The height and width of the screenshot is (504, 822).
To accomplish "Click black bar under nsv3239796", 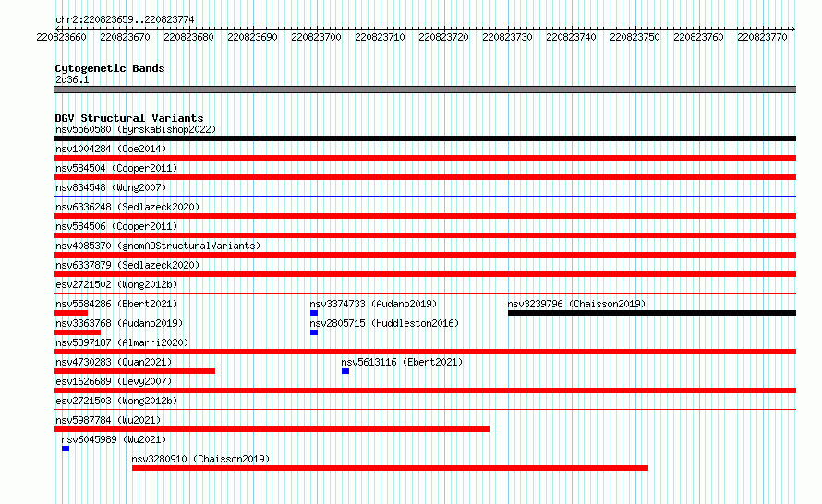I will coord(652,313).
